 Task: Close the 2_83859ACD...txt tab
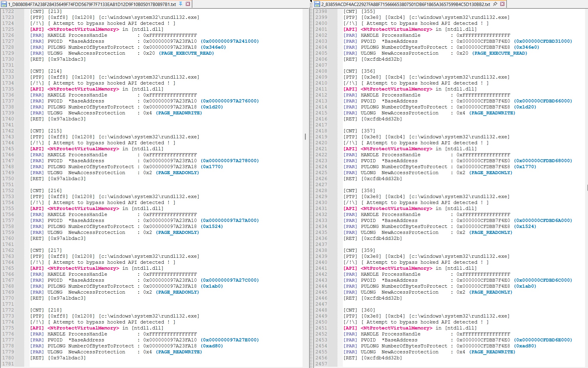[502, 4]
